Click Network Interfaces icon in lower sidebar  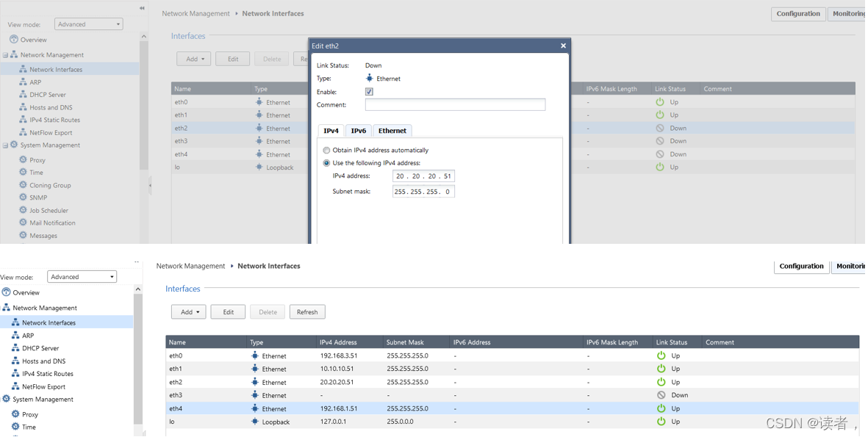click(x=15, y=322)
